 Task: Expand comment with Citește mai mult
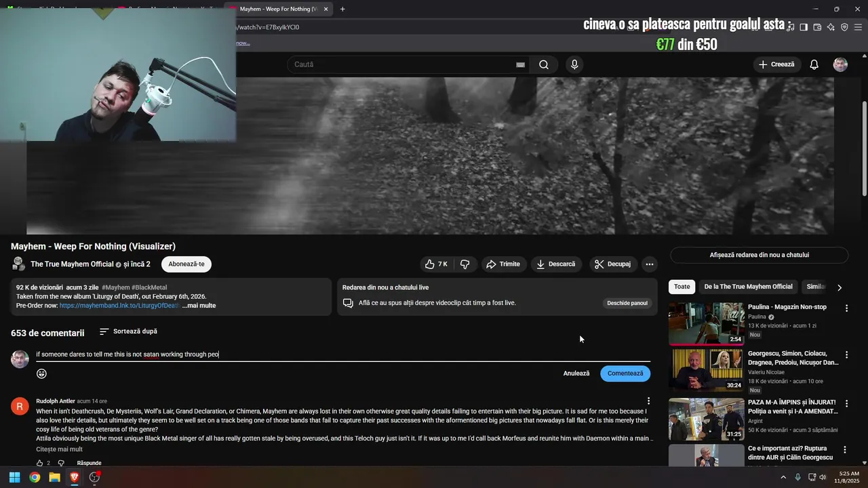(x=60, y=449)
